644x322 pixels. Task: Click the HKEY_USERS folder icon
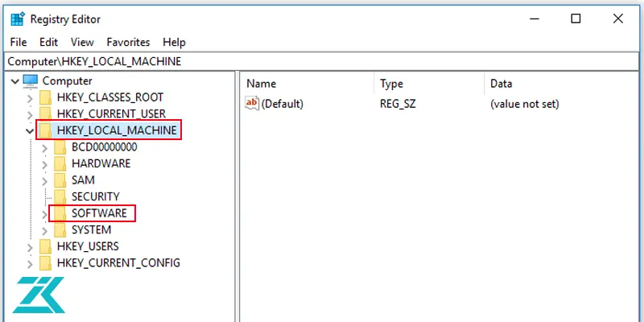point(45,246)
